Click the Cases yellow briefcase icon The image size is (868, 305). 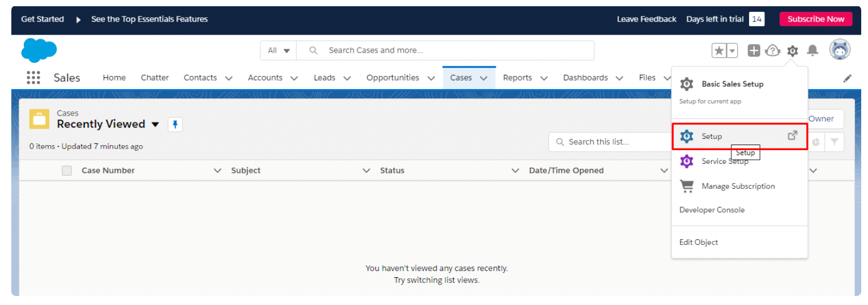point(40,118)
